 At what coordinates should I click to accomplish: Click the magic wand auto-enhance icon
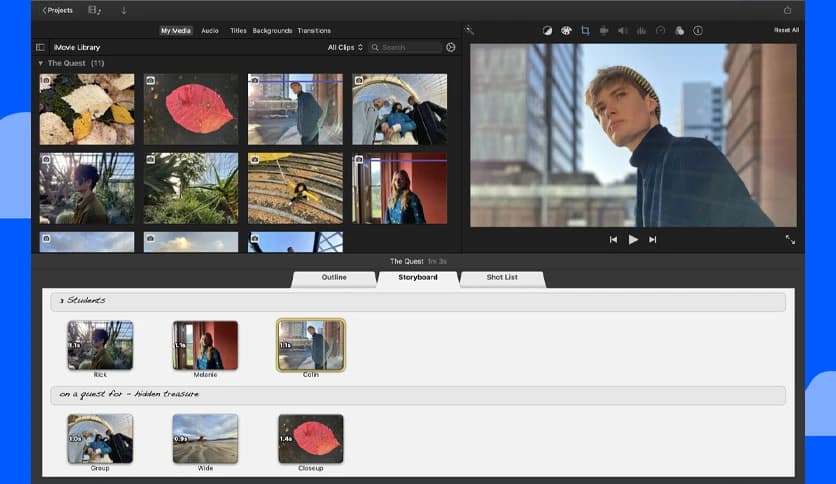469,30
